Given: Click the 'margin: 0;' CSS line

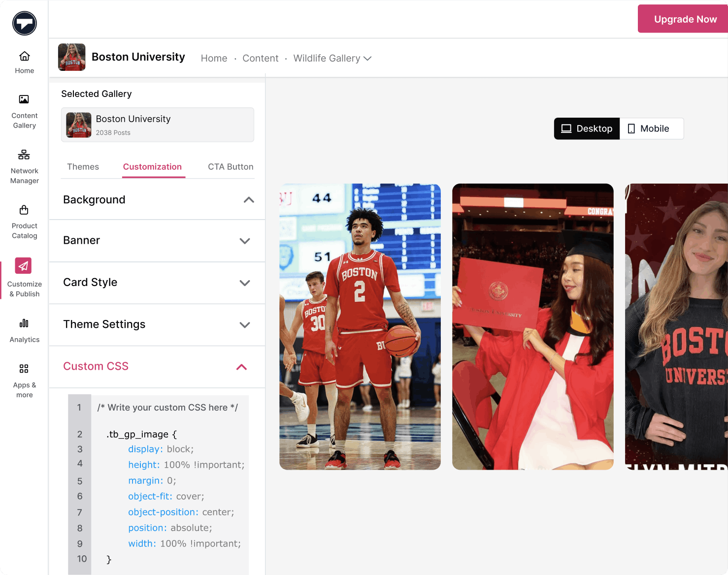Looking at the screenshot, I should click(x=152, y=480).
